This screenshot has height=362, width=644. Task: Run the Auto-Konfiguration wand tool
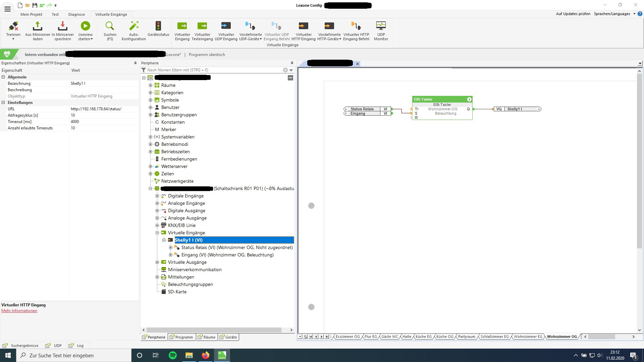pyautogui.click(x=134, y=26)
